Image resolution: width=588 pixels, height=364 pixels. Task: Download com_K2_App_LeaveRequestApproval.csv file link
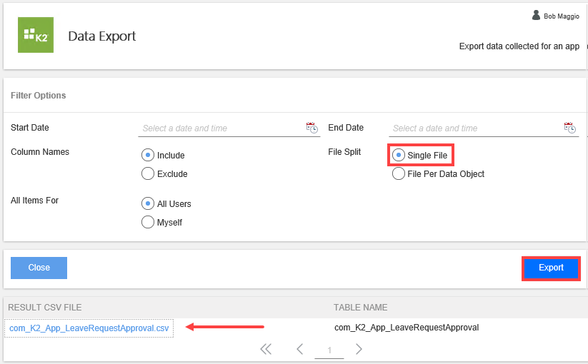click(89, 328)
